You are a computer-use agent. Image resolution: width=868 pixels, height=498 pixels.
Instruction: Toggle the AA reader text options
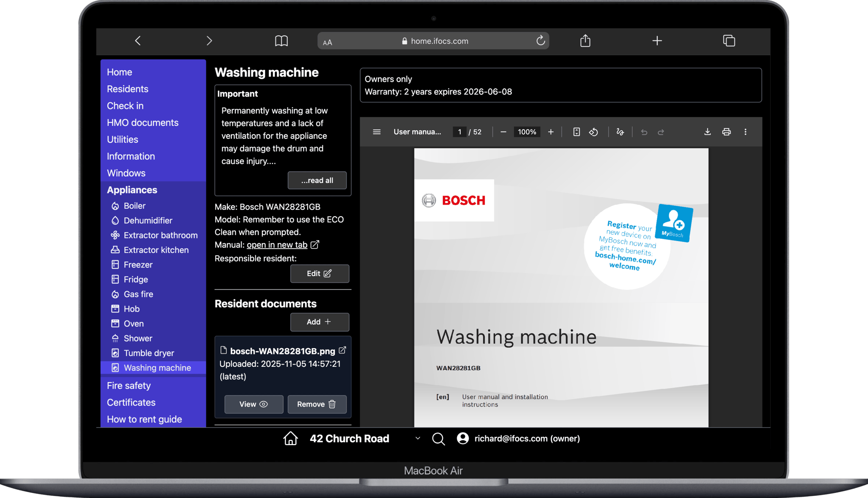(328, 42)
